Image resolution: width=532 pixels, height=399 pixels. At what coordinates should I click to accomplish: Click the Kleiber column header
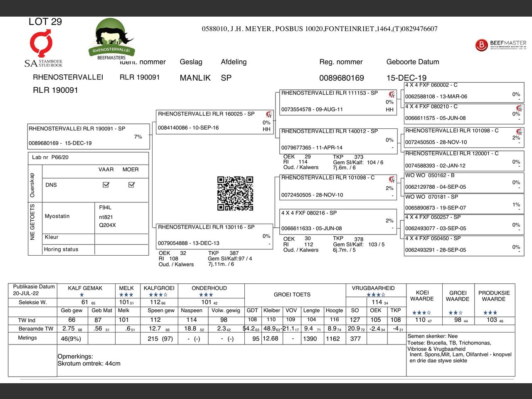click(x=272, y=310)
